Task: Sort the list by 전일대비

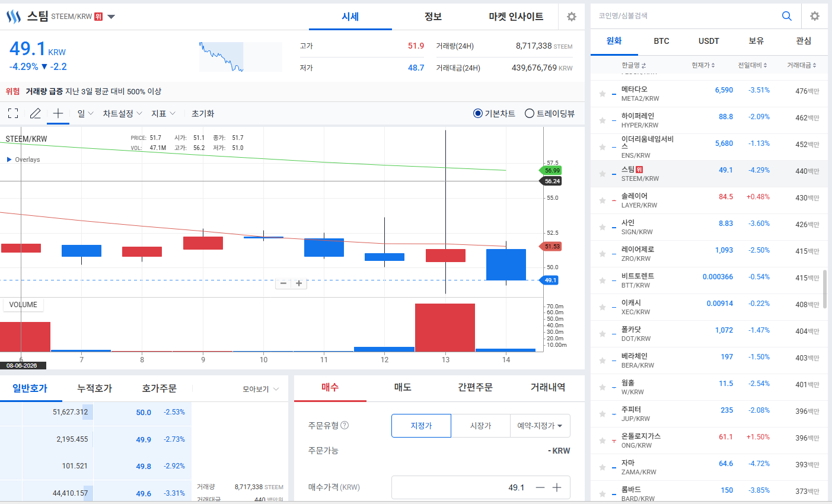Action: [x=753, y=65]
